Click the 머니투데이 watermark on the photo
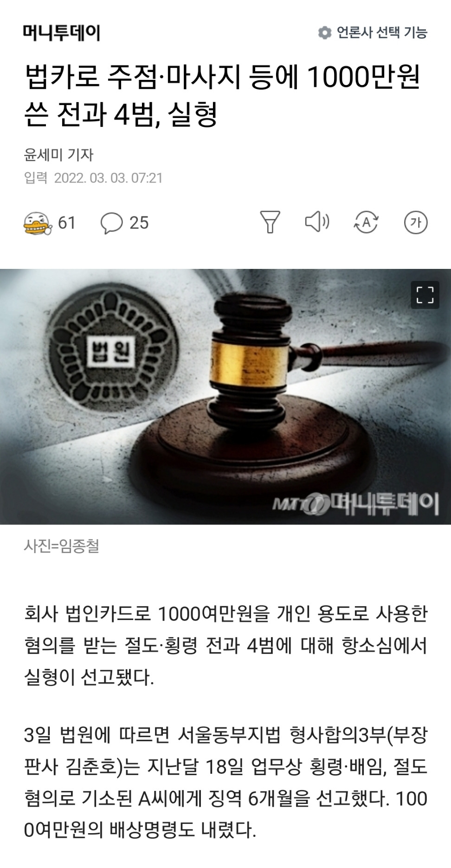 (x=355, y=504)
